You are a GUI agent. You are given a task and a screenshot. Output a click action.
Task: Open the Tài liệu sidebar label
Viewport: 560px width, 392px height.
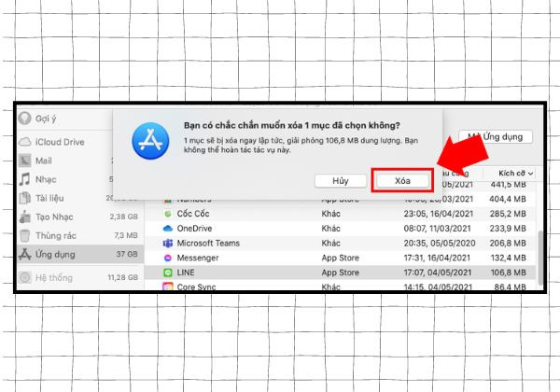(49, 198)
